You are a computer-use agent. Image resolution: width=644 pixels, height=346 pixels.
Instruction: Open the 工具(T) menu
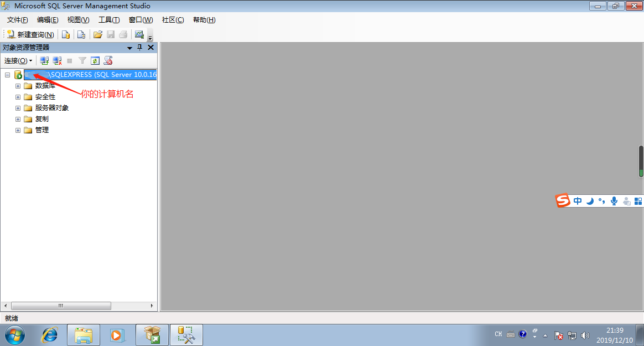click(x=109, y=20)
